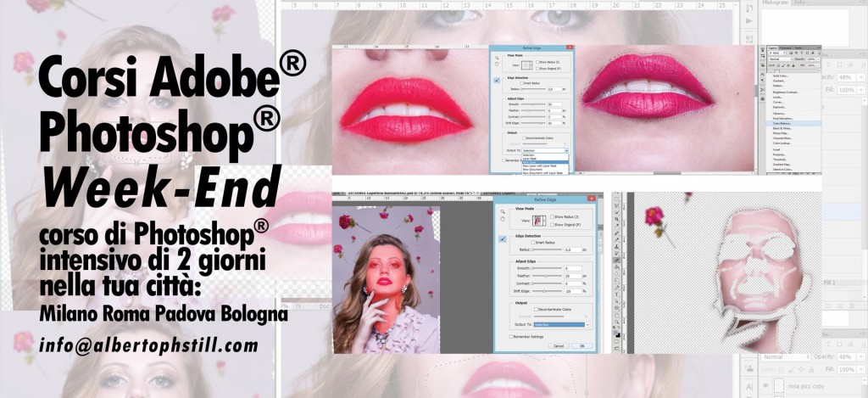Select the Eyedropper tool in the toolbox
868x398 pixels.
click(617, 225)
